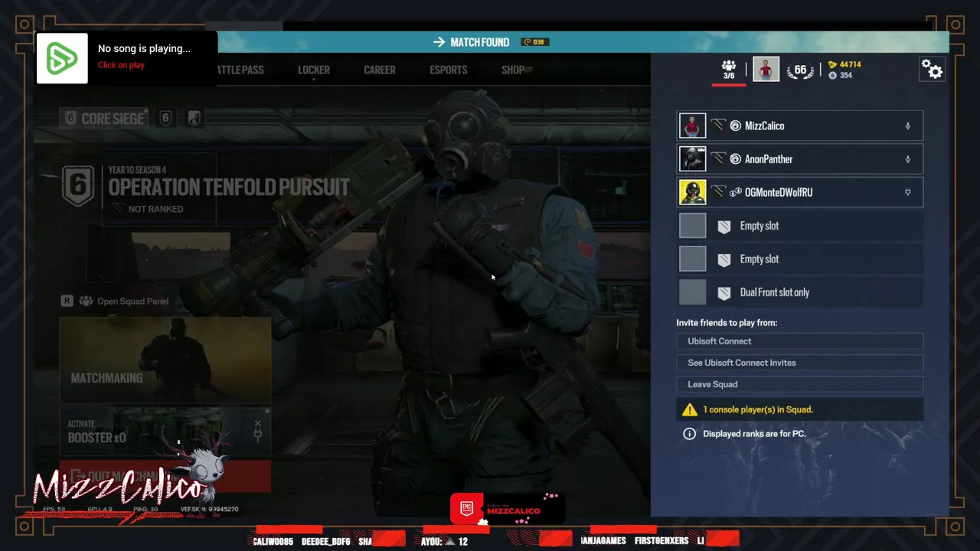Select the Dual Front mode icon
The height and width of the screenshot is (551, 980).
click(x=194, y=118)
